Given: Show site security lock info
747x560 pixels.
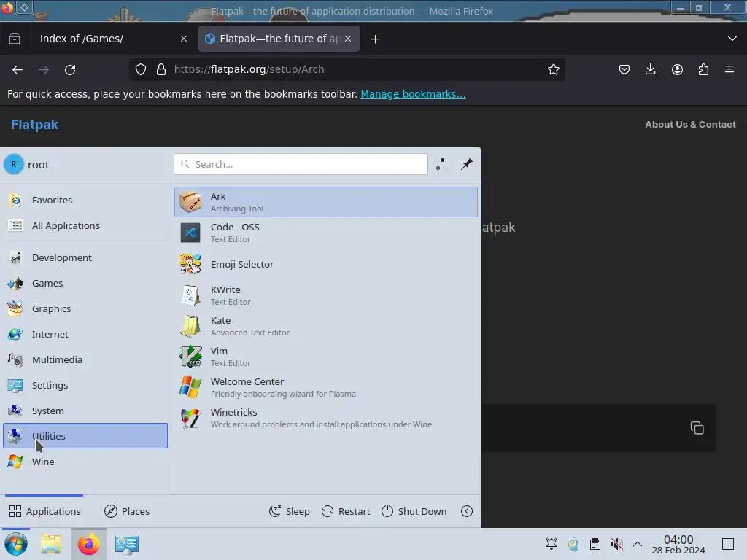Looking at the screenshot, I should click(161, 69).
